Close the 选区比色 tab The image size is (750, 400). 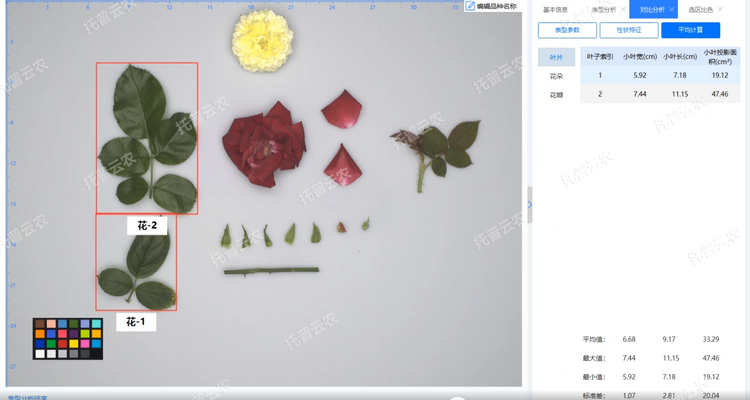pyautogui.click(x=720, y=10)
